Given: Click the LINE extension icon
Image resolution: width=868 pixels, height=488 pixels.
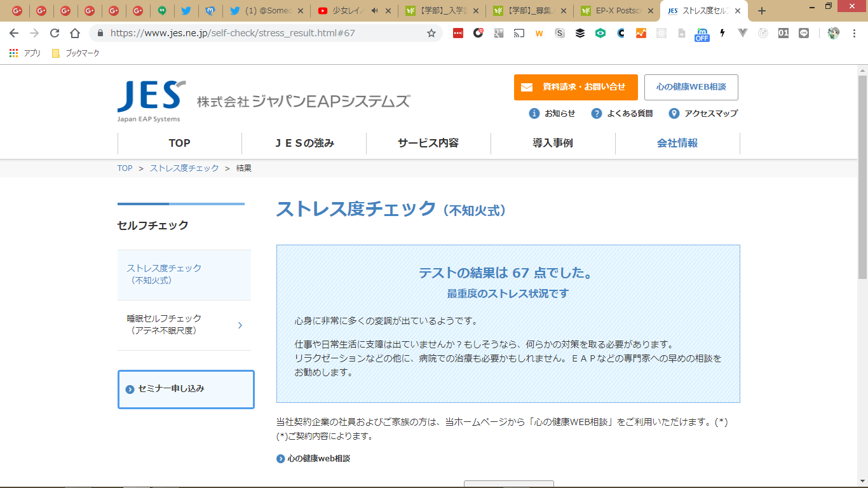Looking at the screenshot, I should (x=804, y=33).
